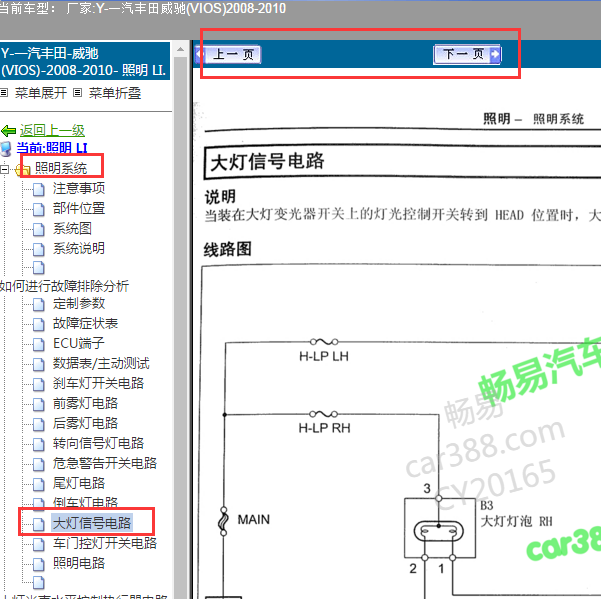Click the page icon beside 转向信号灯电路

click(38, 444)
